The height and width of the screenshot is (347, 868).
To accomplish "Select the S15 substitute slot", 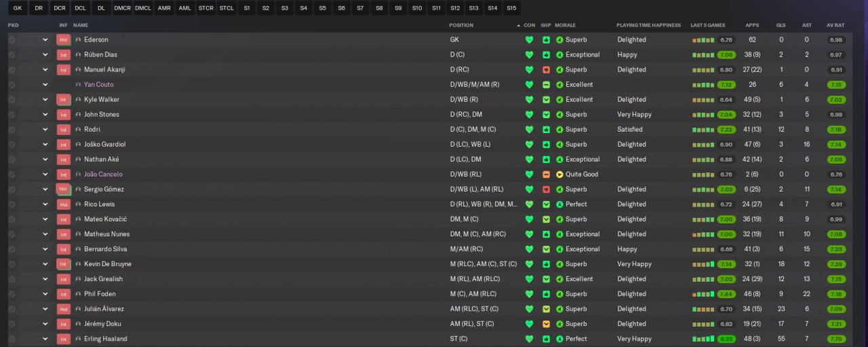I will pos(511,8).
